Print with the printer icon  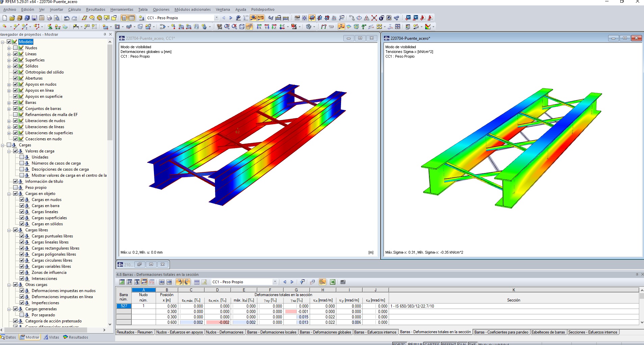[x=49, y=18]
